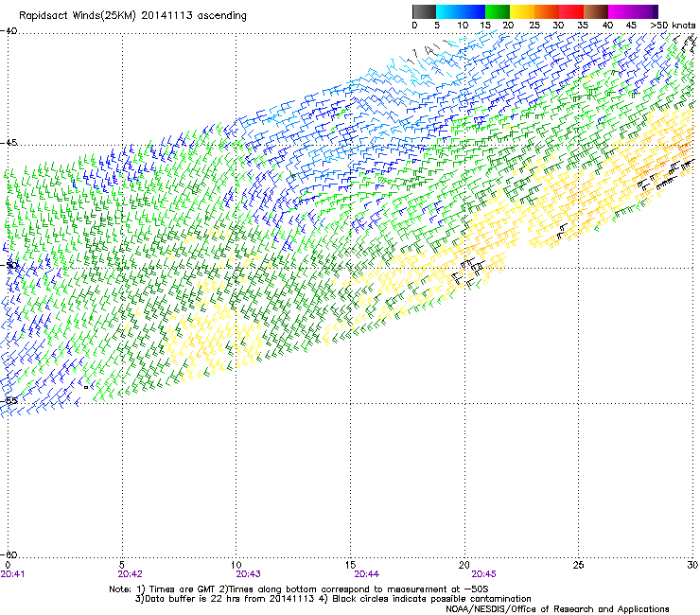Click the orange 25–30 knots legend segment
This screenshot has height=615, width=700.
coord(547,11)
